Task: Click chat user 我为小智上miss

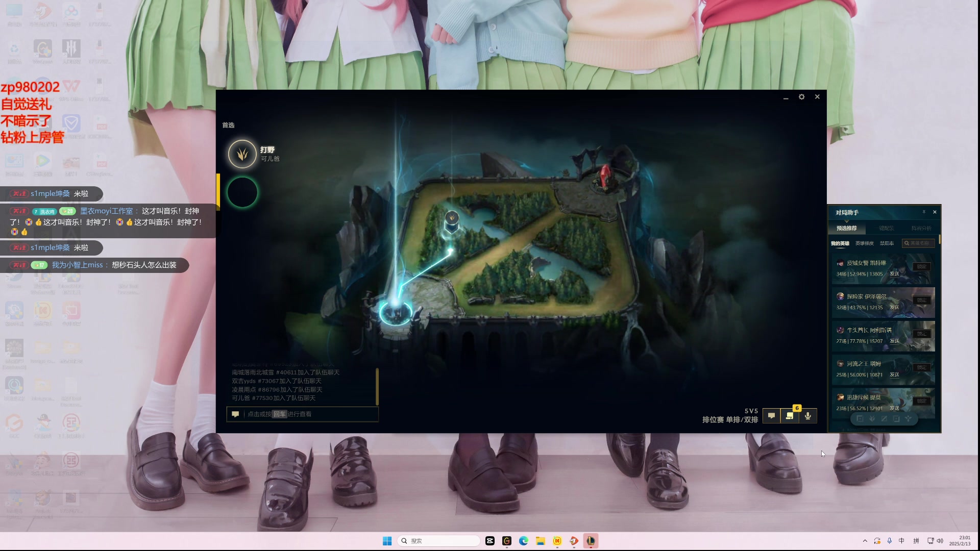Action: coord(77,265)
